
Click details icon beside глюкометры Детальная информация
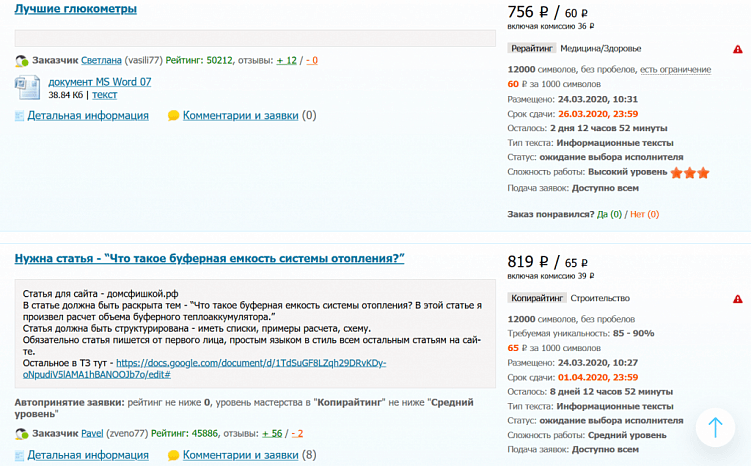tap(19, 116)
